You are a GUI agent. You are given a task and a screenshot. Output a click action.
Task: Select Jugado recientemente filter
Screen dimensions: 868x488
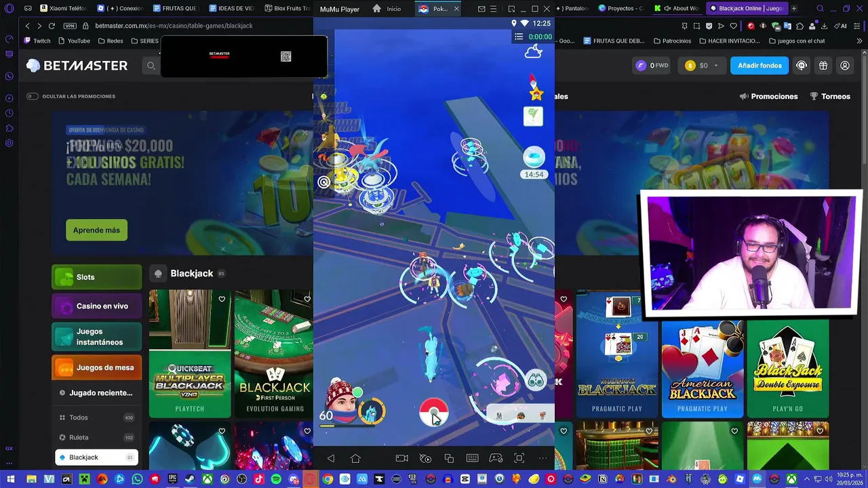[96, 393]
